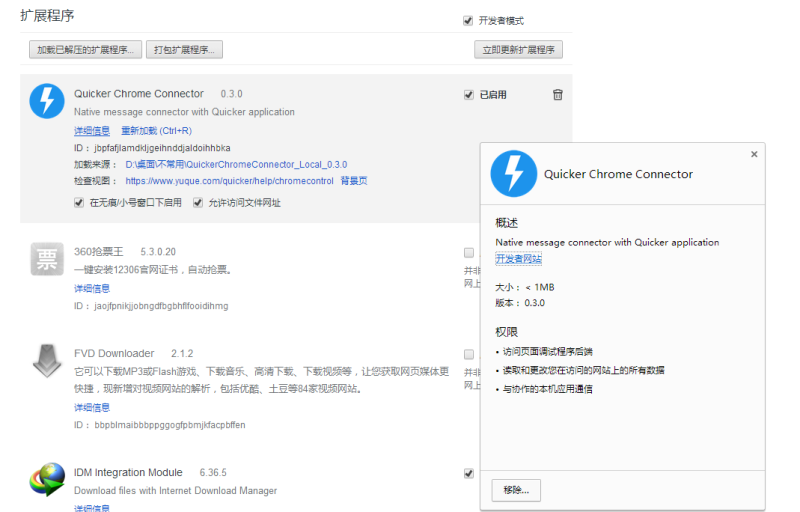Click the 大小: < 1MB line in popup
The width and height of the screenshot is (800, 512).
click(x=524, y=288)
